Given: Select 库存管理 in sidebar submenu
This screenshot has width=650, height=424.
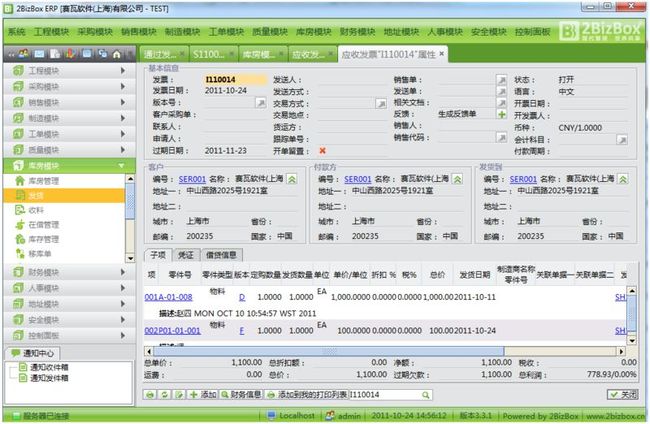Looking at the screenshot, I should (x=64, y=239).
